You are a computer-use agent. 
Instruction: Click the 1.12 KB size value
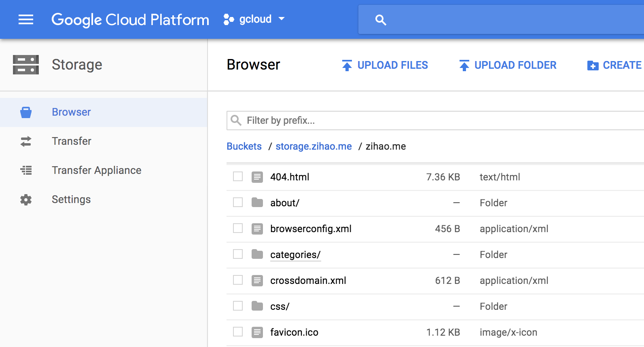coord(443,332)
